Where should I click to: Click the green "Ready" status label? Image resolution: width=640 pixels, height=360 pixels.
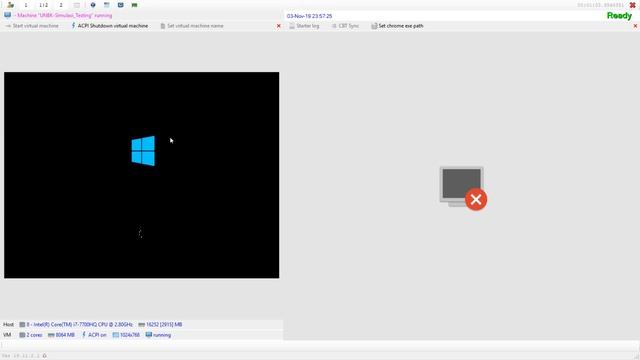[619, 16]
